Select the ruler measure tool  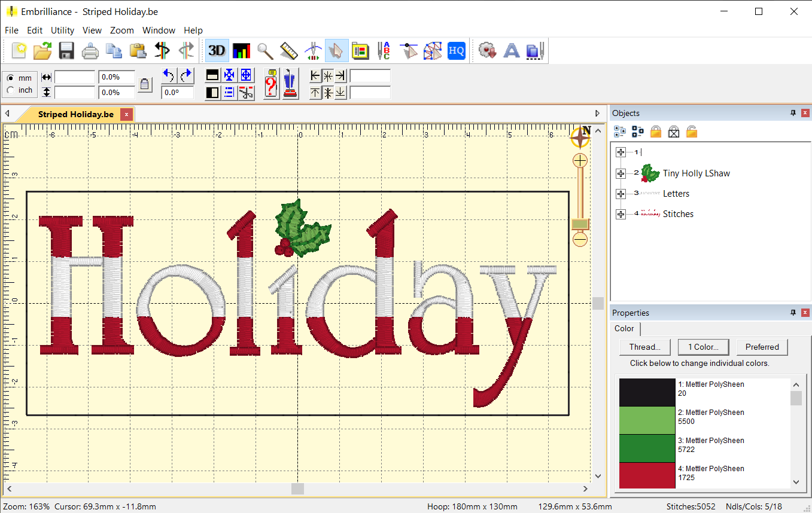pos(288,51)
